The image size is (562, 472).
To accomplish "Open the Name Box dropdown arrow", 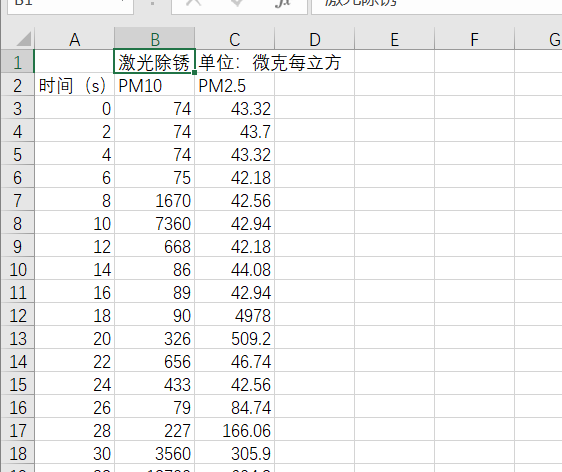I will [x=123, y=2].
